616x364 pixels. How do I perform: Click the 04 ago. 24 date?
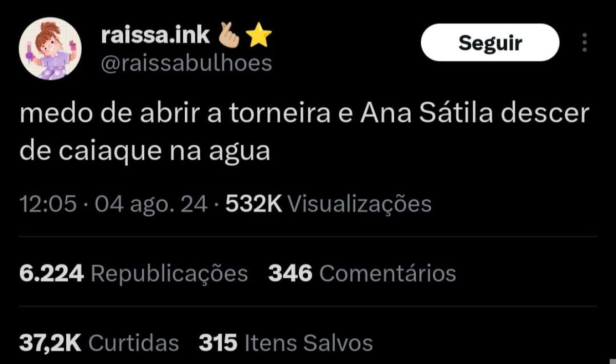point(151,204)
